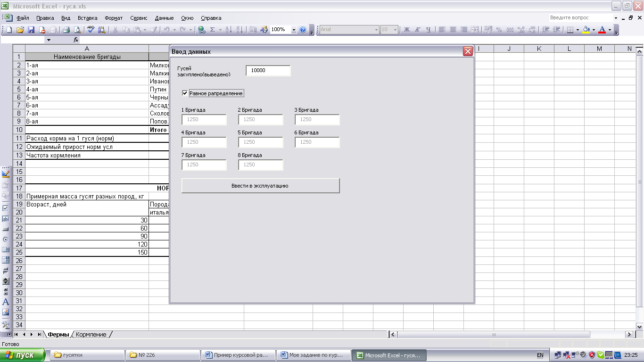The height and width of the screenshot is (362, 644).
Task: Toggle Design Mode in the Control Toolbox
Action: tap(6, 174)
